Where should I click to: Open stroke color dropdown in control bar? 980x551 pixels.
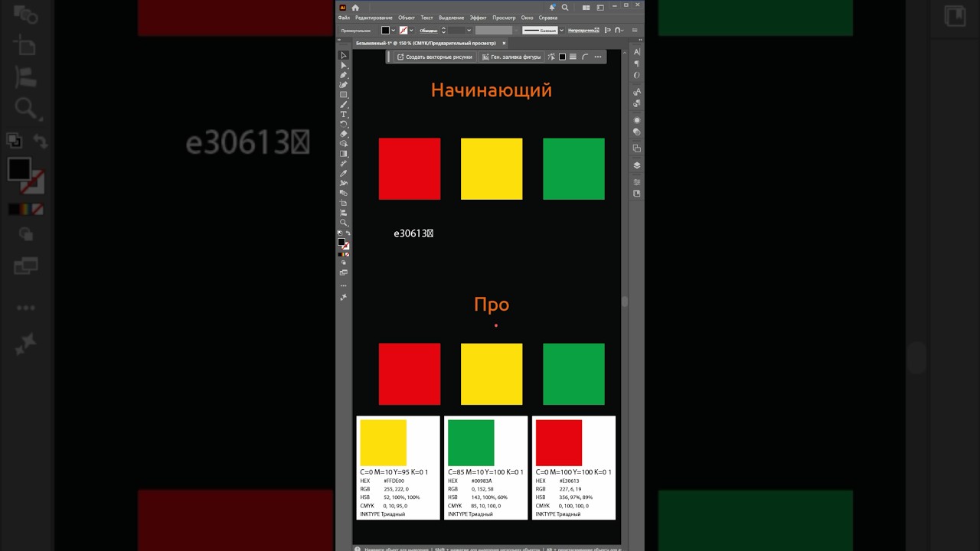pos(411,31)
